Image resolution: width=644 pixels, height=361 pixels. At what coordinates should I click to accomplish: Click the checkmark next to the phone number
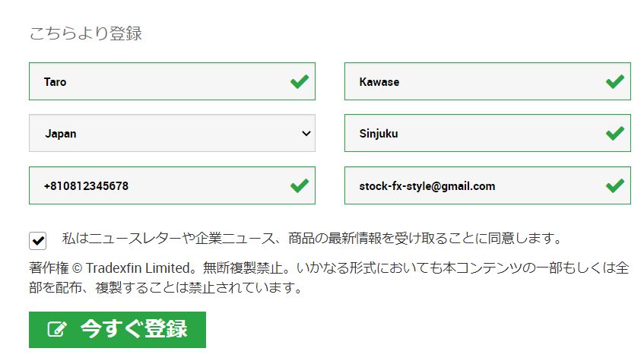(x=299, y=185)
